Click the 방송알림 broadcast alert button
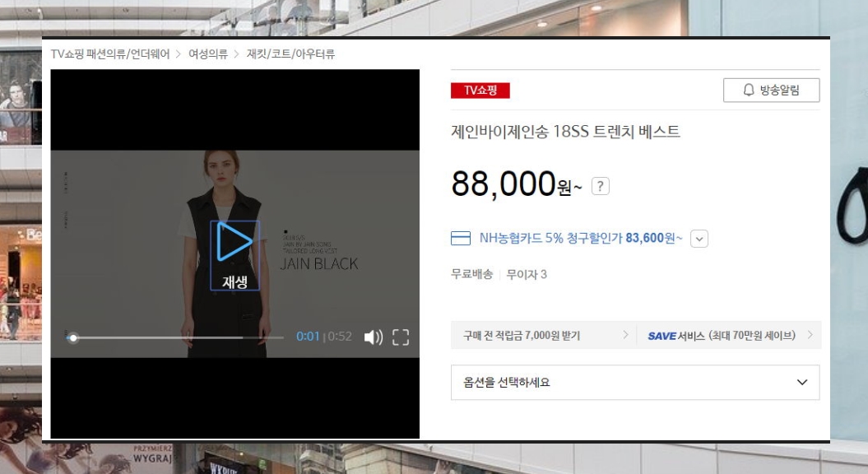The height and width of the screenshot is (474, 868). (x=771, y=91)
